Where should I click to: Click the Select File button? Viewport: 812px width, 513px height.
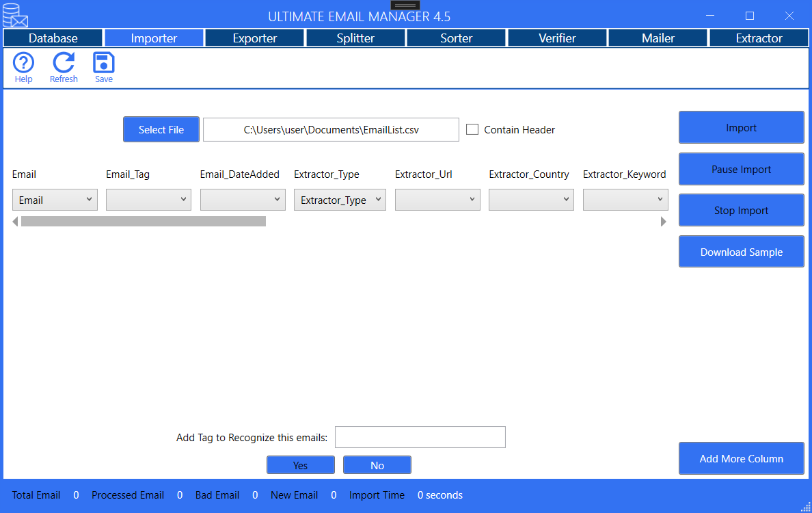[x=161, y=129]
